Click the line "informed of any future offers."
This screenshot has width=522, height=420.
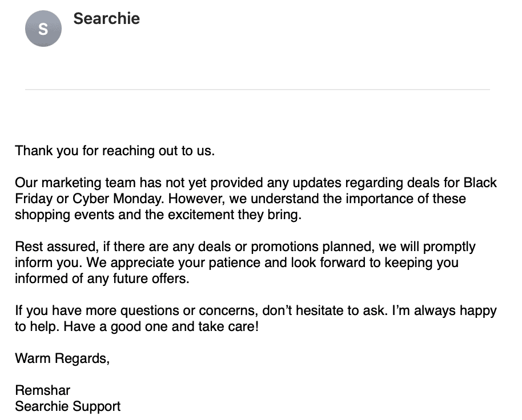pyautogui.click(x=102, y=278)
